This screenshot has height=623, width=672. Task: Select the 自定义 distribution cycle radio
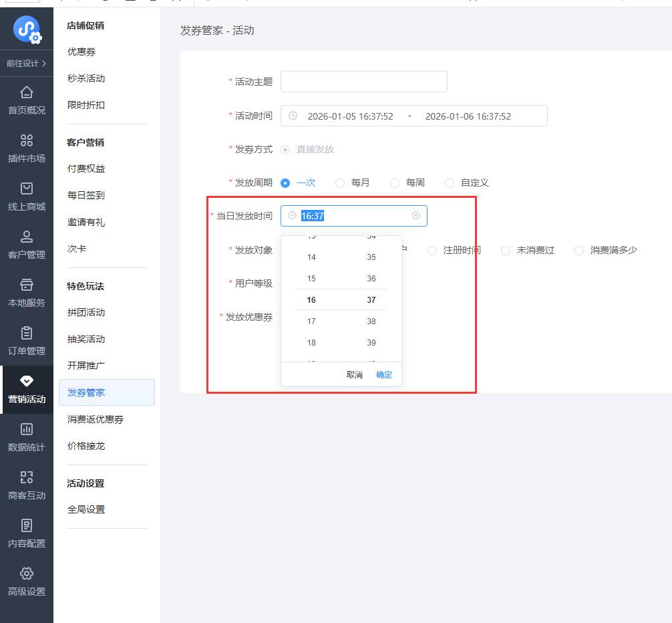pyautogui.click(x=450, y=182)
